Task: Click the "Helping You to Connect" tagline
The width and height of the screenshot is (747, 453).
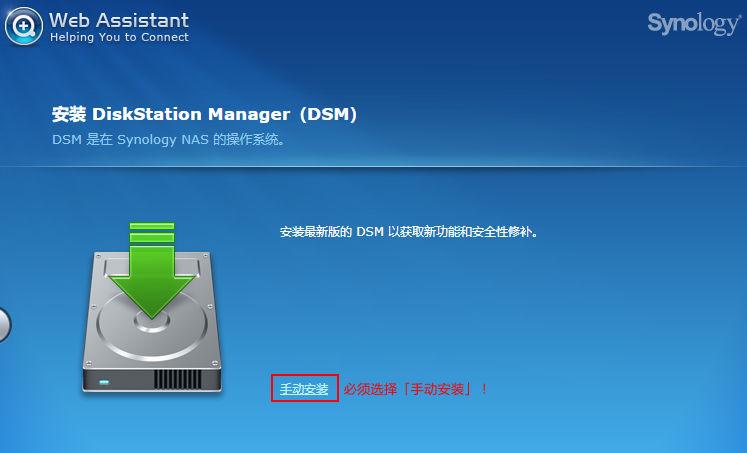Action: pos(119,37)
